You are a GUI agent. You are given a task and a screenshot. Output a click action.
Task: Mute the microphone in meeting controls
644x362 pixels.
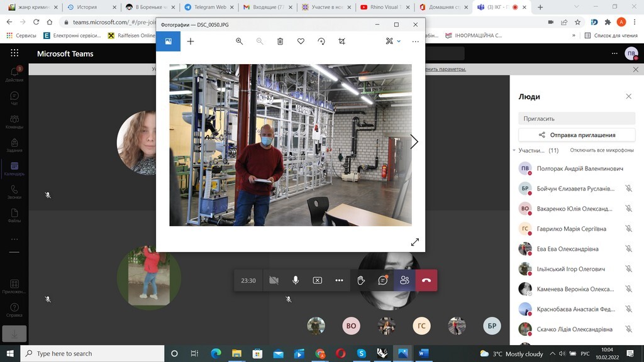[296, 280]
